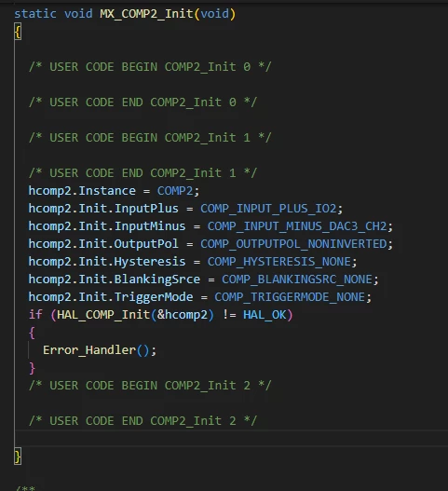448x491 pixels.
Task: Click the constant COMP_INPUT_MINUS_DAC3_CH2
Action: click(x=297, y=225)
